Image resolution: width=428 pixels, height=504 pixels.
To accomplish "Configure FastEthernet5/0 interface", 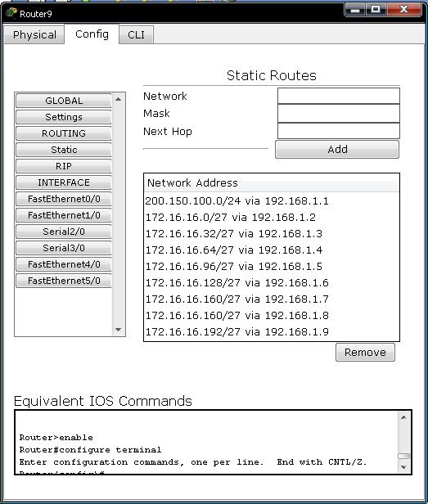I will [64, 281].
